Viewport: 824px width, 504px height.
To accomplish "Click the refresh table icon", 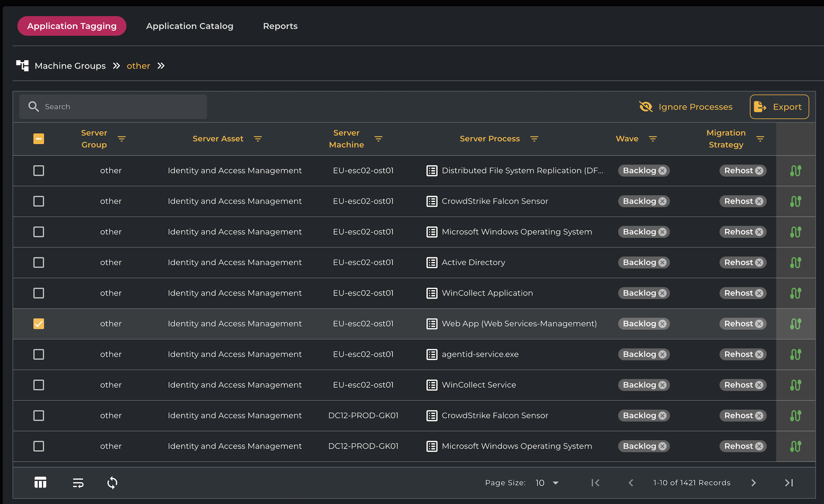I will click(112, 482).
